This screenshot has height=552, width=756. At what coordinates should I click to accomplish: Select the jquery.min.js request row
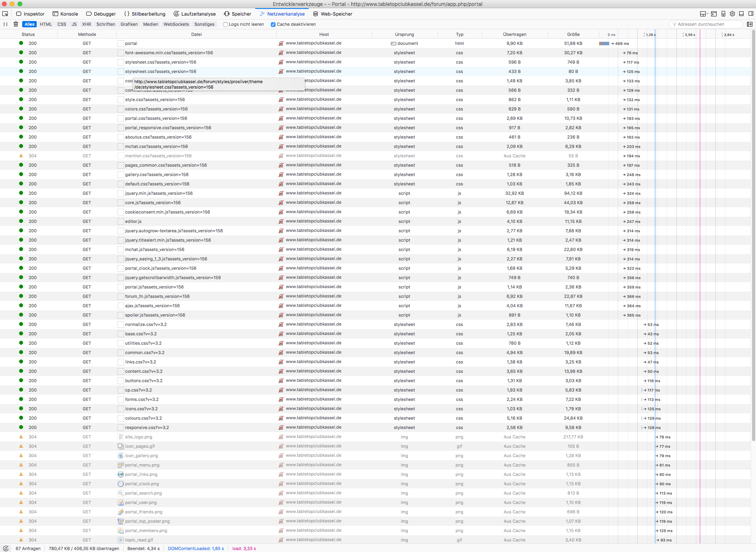coord(159,193)
